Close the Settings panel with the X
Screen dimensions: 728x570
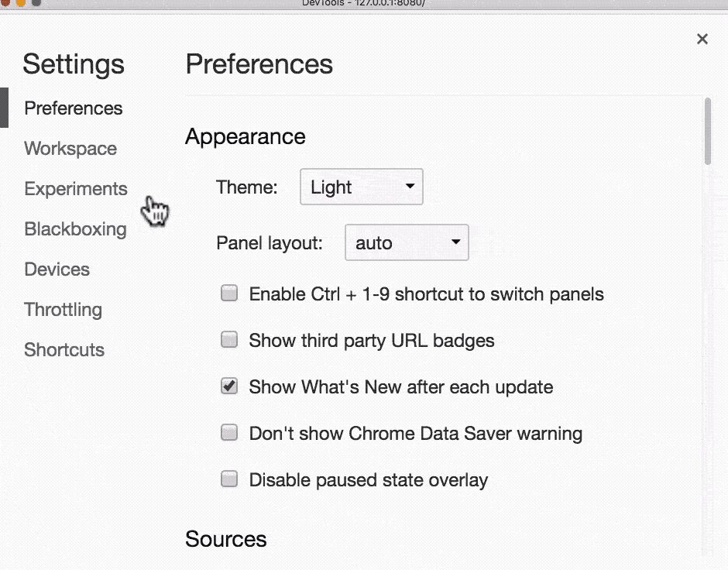pos(702,39)
